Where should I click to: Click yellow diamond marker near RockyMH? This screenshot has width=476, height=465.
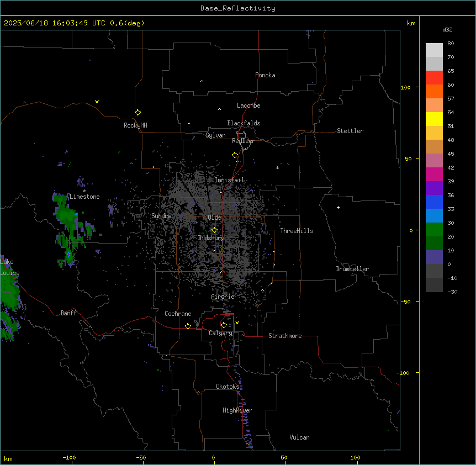(x=137, y=113)
